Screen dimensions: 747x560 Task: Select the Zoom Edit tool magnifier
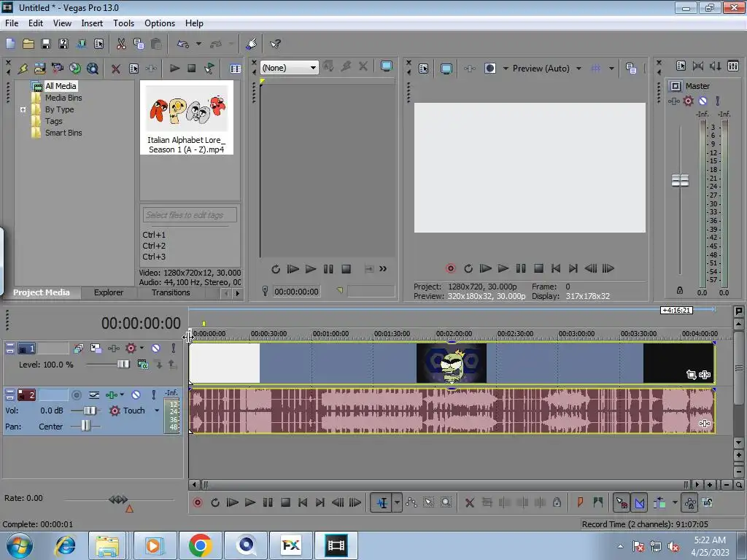coord(446,502)
